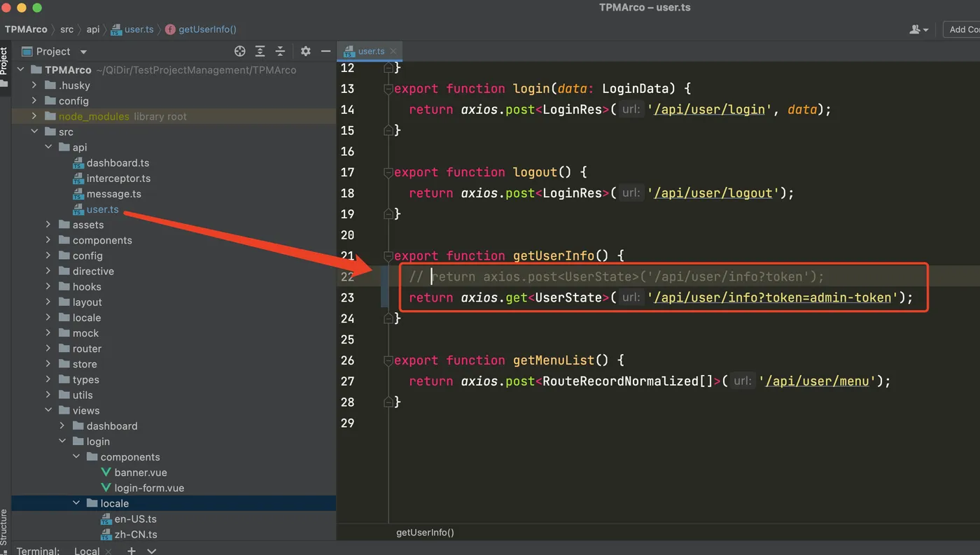
Task: Fold the logout function at line 17
Action: point(388,172)
